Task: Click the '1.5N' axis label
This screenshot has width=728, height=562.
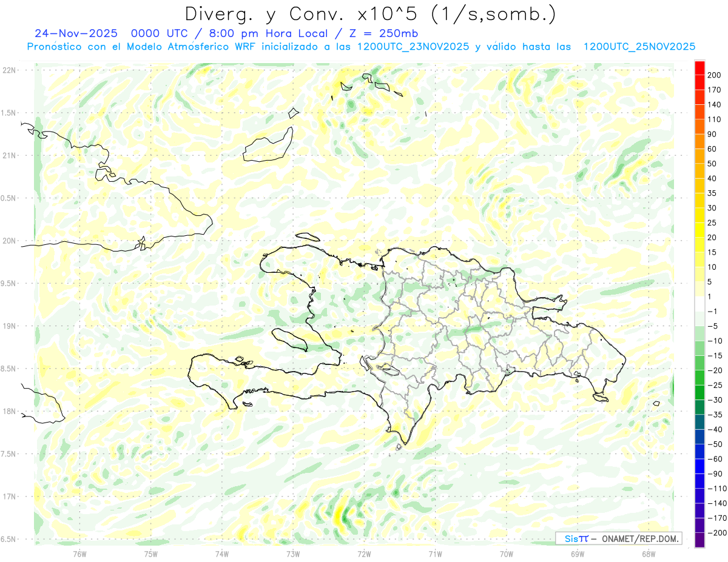Action: click(x=8, y=113)
